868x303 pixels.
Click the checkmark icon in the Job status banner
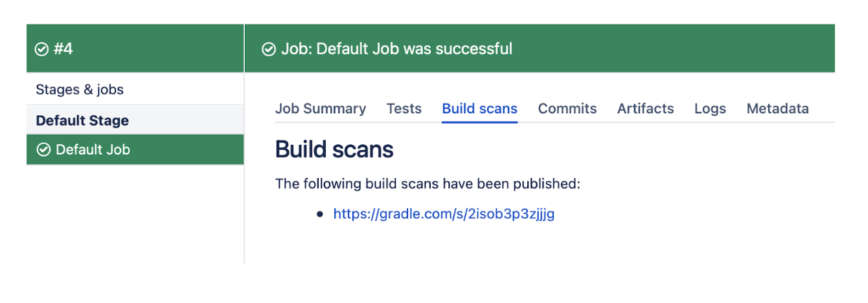click(x=269, y=49)
